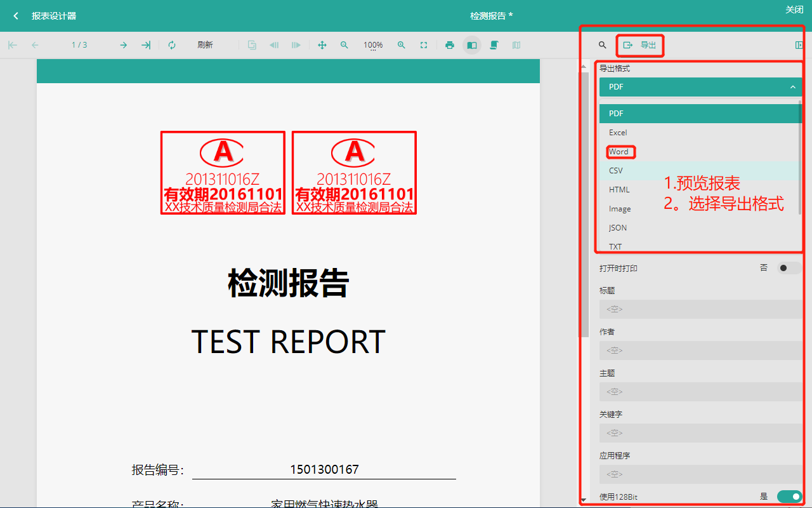
Task: Disable the 使用128Bit switch
Action: tap(789, 496)
